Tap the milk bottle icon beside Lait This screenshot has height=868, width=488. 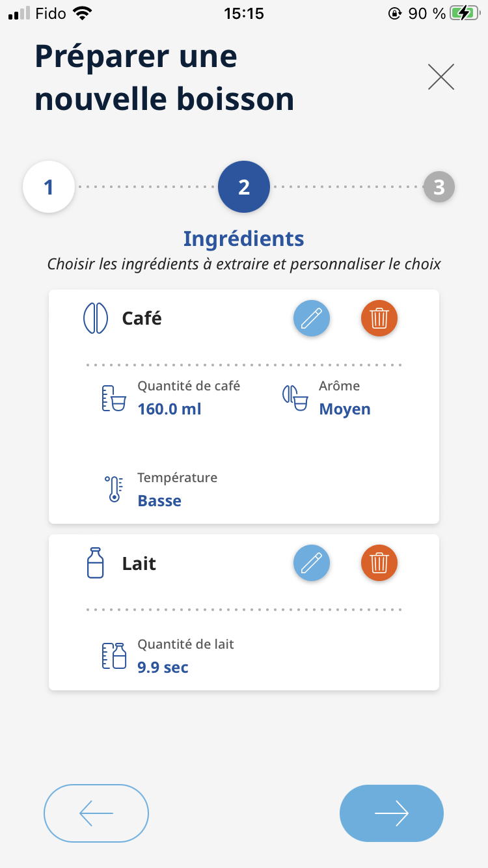(x=95, y=563)
